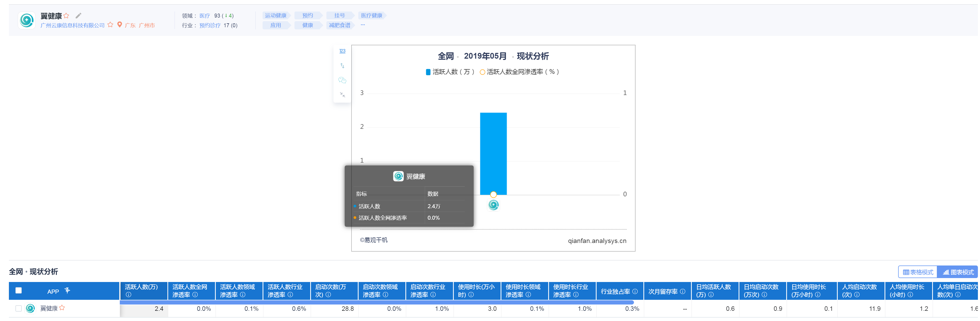This screenshot has height=321, width=980.
Task: Click the qianfan.analysys.cn chart footer text
Action: 597,241
